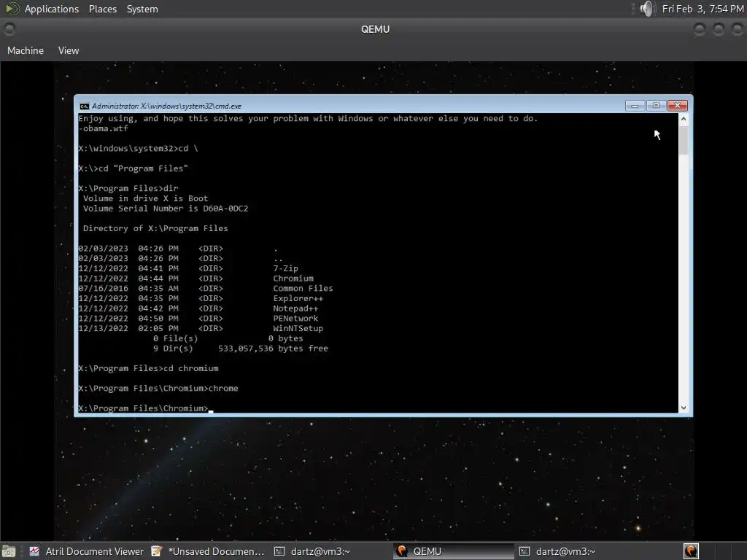
Task: Click the QEMU window title text
Action: (375, 29)
